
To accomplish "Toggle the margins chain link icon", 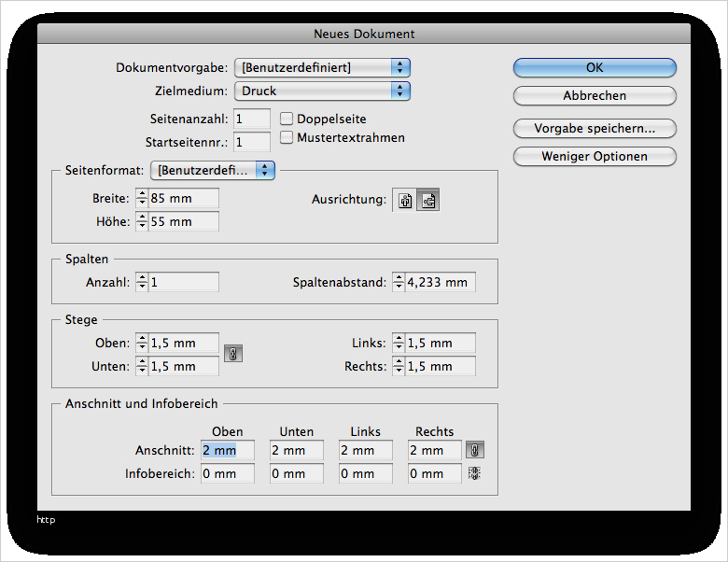I will [x=233, y=355].
